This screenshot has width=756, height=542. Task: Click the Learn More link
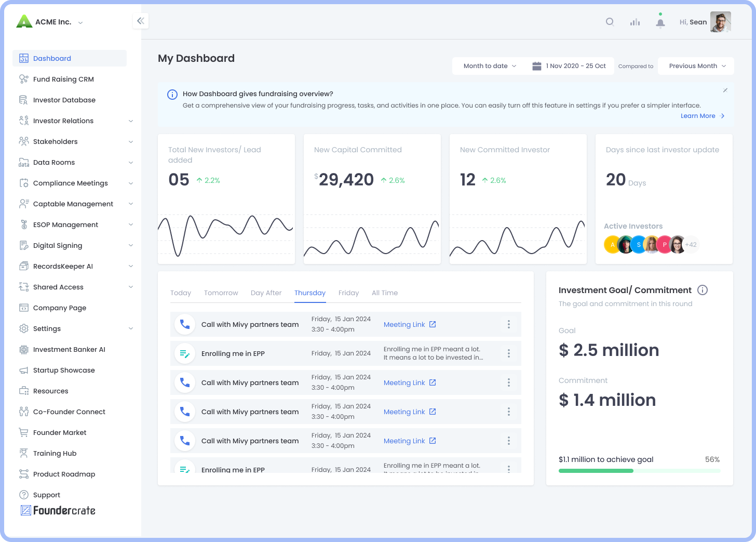tap(703, 116)
